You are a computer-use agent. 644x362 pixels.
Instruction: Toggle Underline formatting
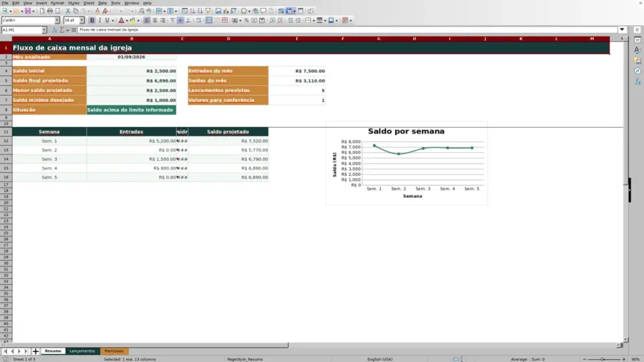pyautogui.click(x=107, y=21)
